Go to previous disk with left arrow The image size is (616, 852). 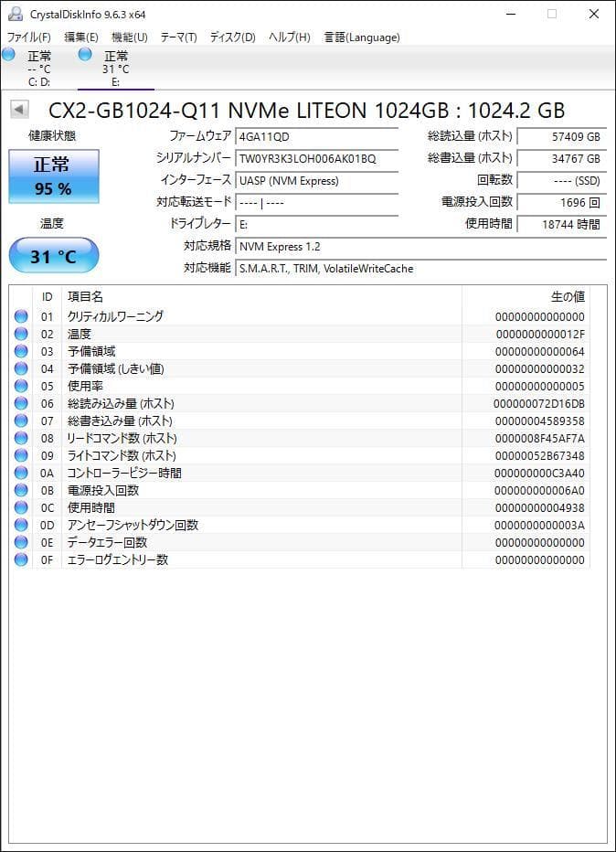(19, 109)
